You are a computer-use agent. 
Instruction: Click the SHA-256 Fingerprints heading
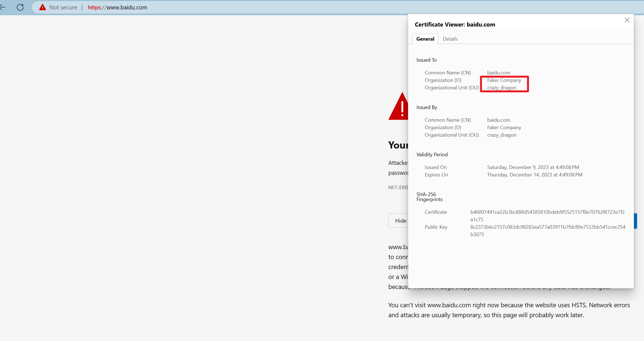coord(430,197)
